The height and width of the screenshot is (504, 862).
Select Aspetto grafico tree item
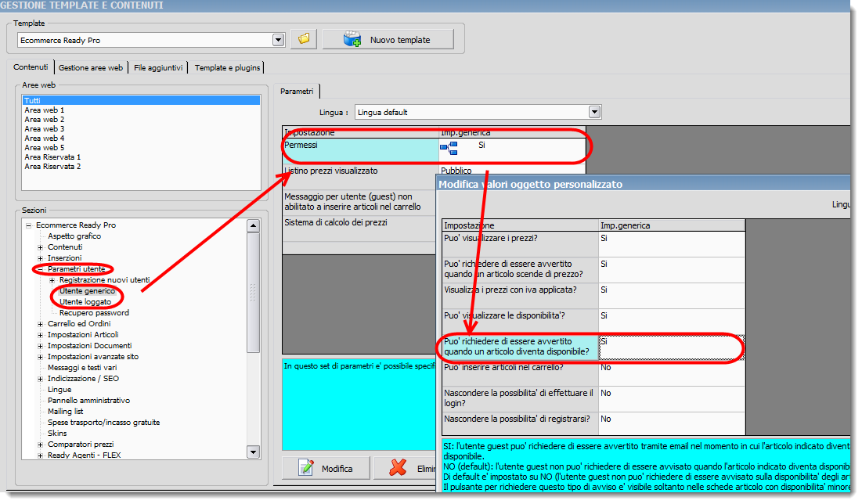74,236
